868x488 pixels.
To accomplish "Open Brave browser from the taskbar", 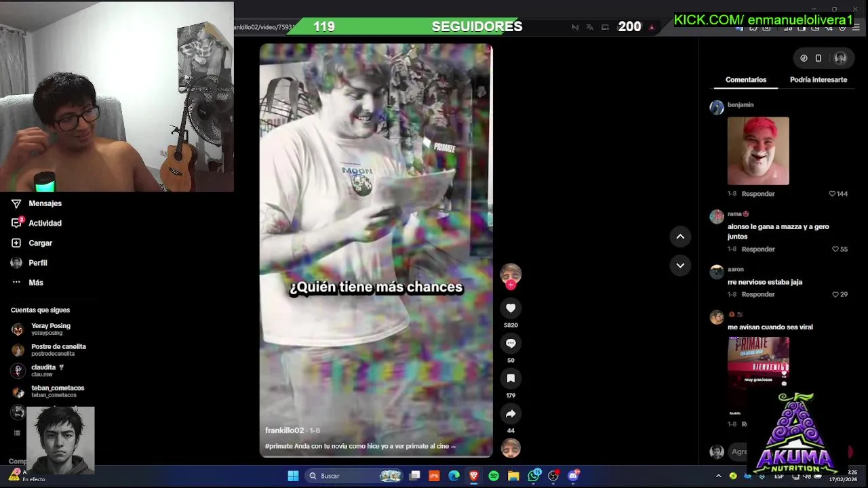I will coord(473,476).
